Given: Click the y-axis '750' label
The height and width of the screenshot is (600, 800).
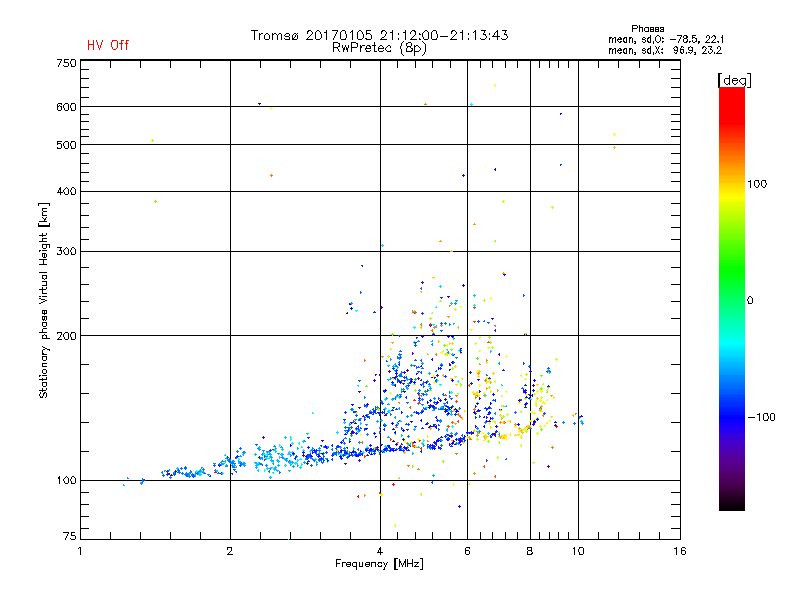Looking at the screenshot, I should pyautogui.click(x=66, y=63).
